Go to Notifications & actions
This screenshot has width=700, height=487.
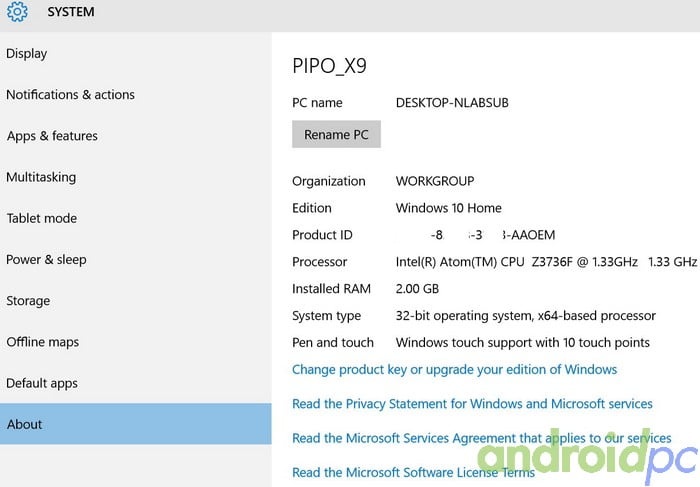click(x=70, y=95)
